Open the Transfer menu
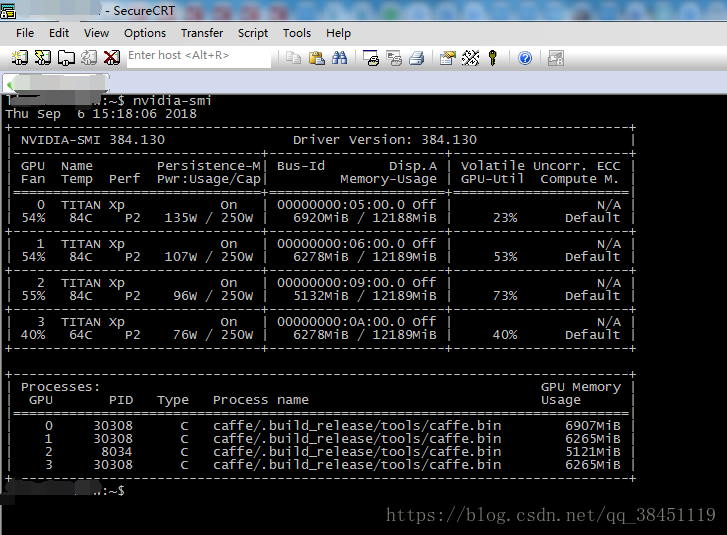The height and width of the screenshot is (535, 727). point(202,33)
